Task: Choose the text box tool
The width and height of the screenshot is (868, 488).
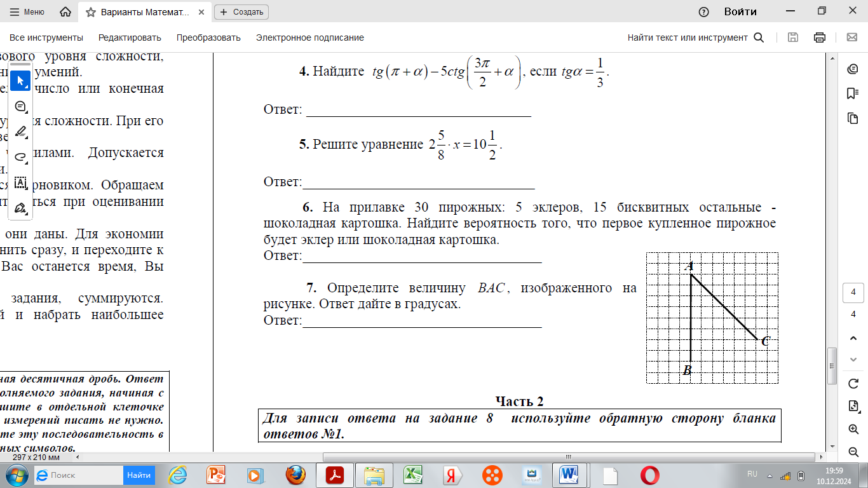Action: [20, 182]
